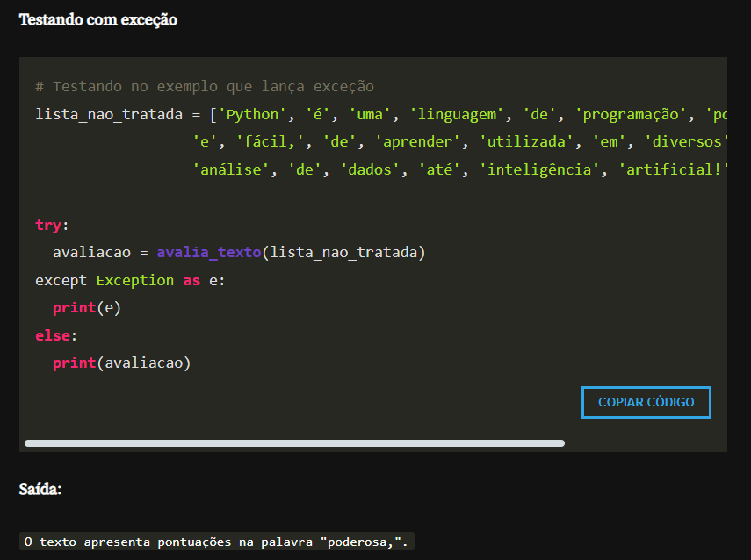This screenshot has width=751, height=560.
Task: Click the comment '# Testando no exemplo que lança exceção'
Action: tap(205, 87)
